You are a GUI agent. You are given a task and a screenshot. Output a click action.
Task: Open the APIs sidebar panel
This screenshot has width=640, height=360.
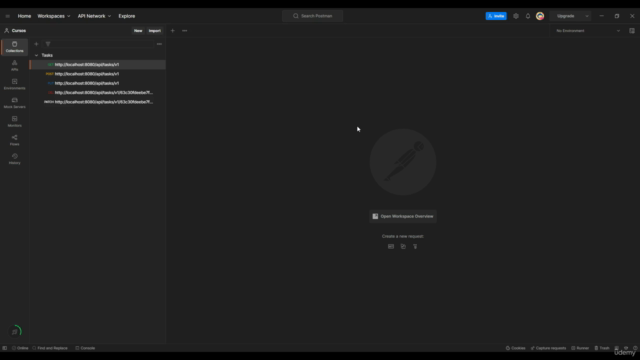[x=14, y=65]
